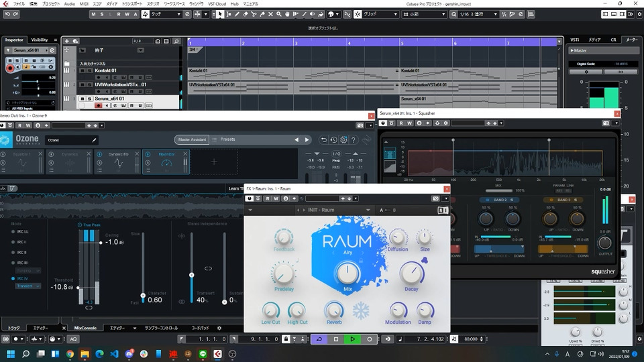The image size is (644, 362).
Task: Open track search magnifier in track list
Action: pyautogui.click(x=176, y=41)
